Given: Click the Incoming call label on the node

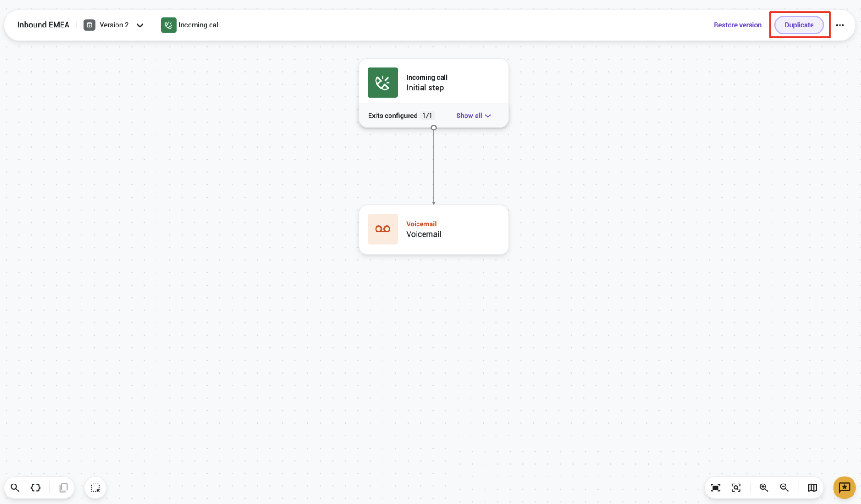Looking at the screenshot, I should pos(427,77).
